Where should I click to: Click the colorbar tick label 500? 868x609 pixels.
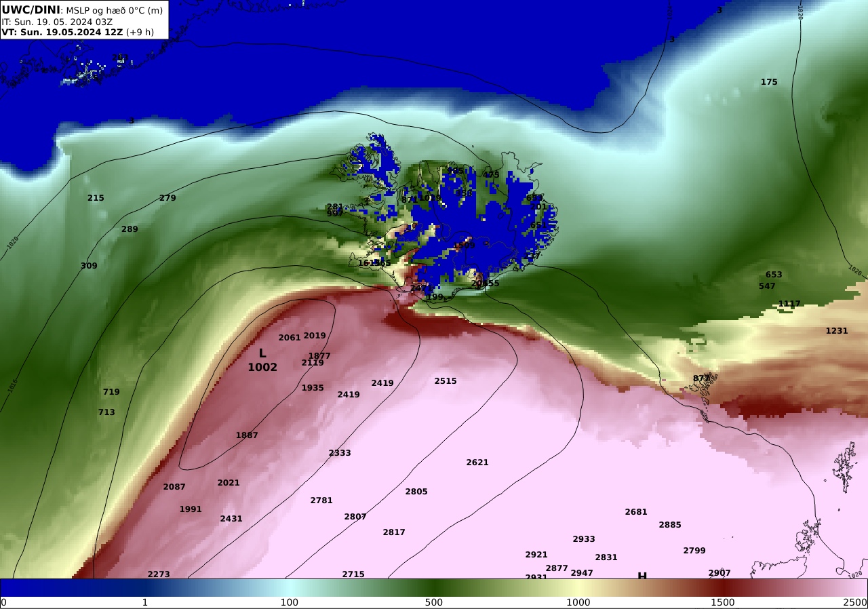[434, 602]
